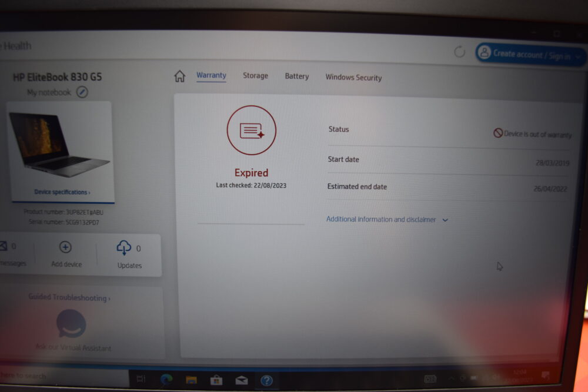Open the messages envelope icon
Image resolution: width=588 pixels, height=392 pixels.
(x=4, y=246)
